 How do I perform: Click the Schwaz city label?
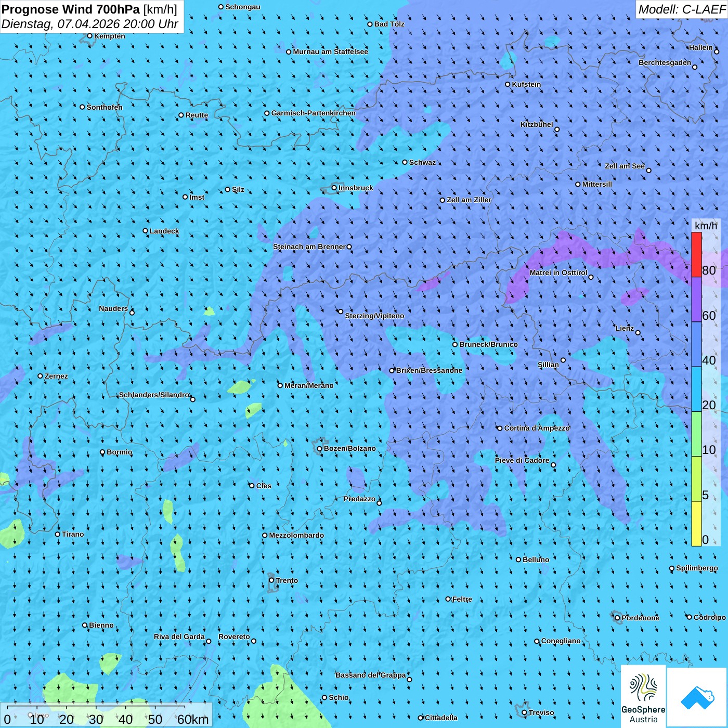(x=422, y=162)
